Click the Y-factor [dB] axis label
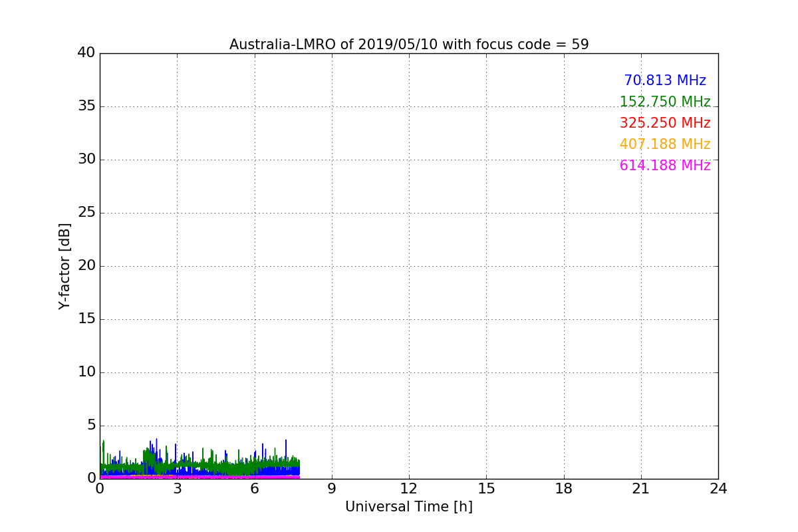Screen dimensions: 798x532 (x=65, y=266)
